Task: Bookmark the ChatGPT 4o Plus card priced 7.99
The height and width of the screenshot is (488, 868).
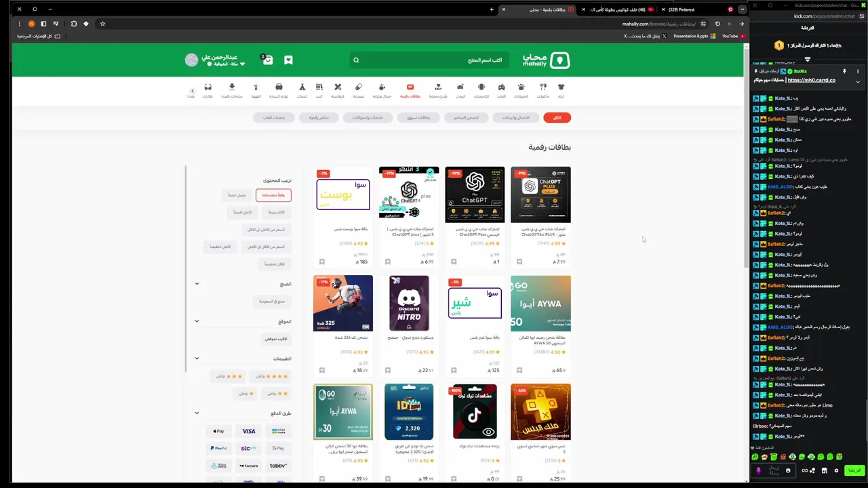Action: 519,262
